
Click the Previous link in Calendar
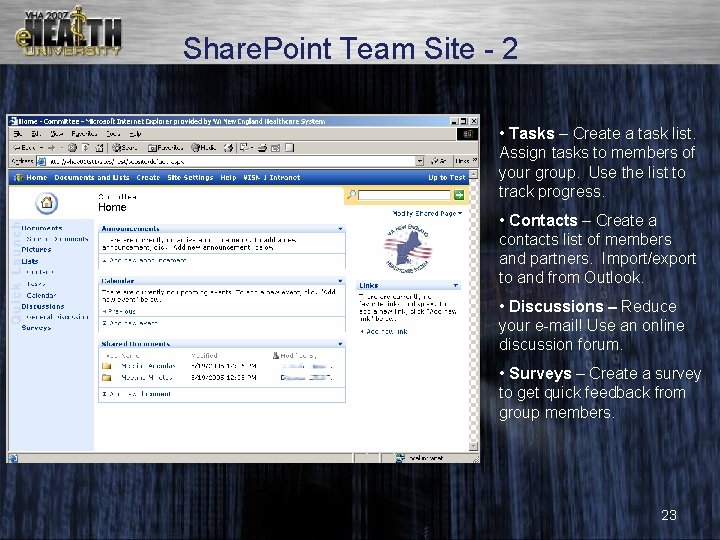pyautogui.click(x=119, y=311)
